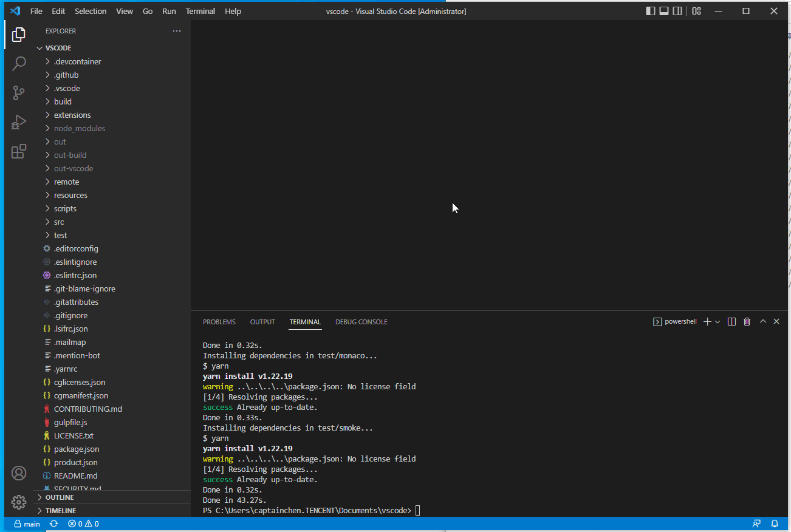This screenshot has width=791, height=532.
Task: Expand the extensions folder
Action: click(112, 115)
